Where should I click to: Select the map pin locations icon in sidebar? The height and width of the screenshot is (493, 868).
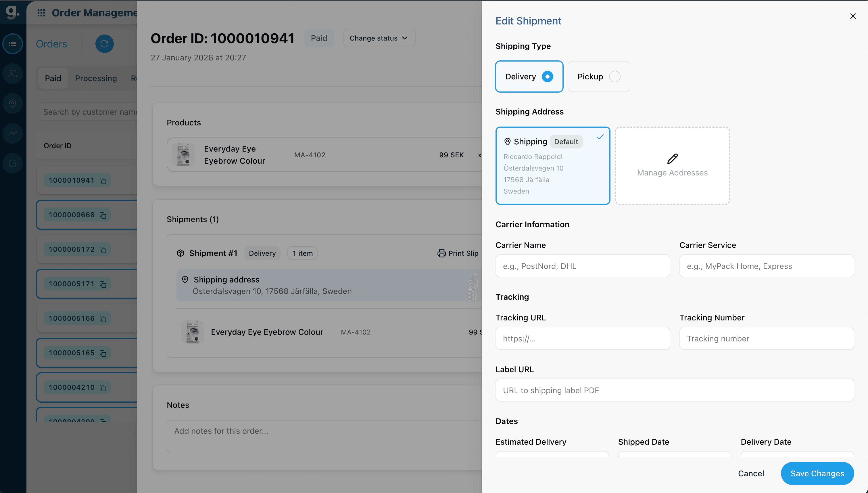coord(13,103)
